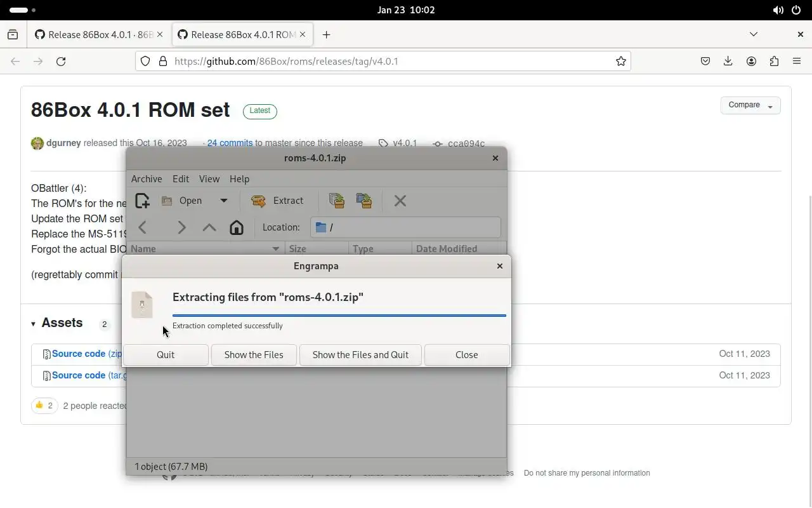Click the volume icon in system tray
Screen dimensions: 812x508
[x=778, y=10]
